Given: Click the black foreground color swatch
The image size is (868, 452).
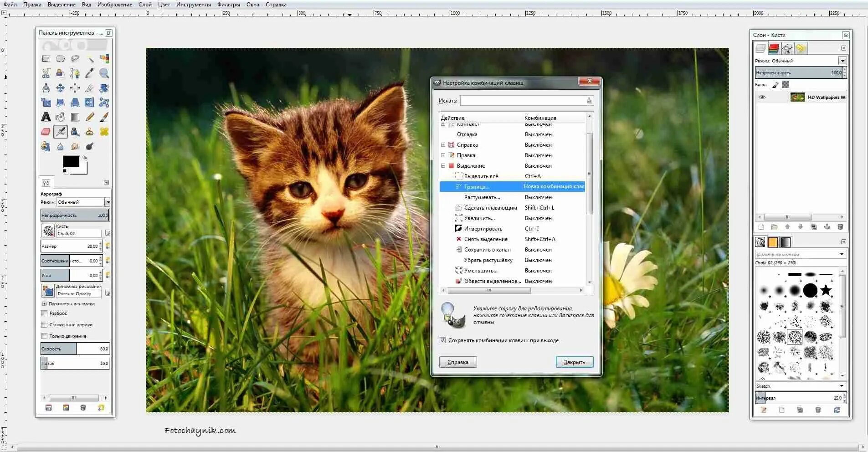Looking at the screenshot, I should [71, 161].
